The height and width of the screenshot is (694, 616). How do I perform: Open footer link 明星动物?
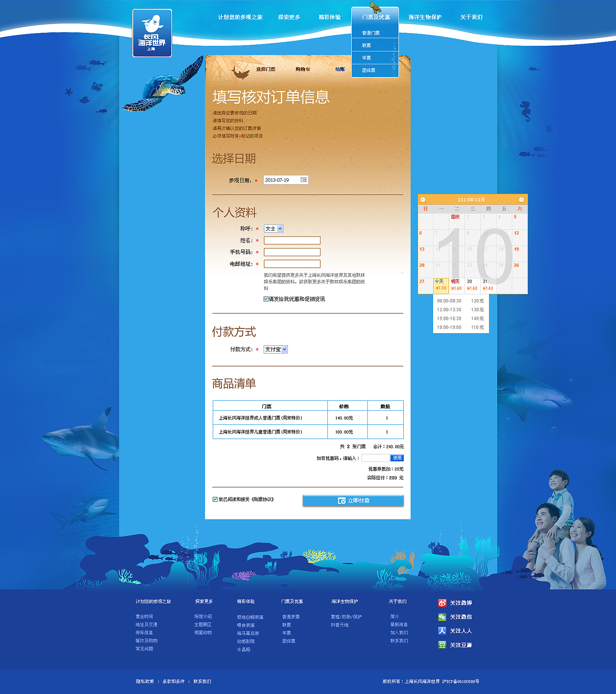203,633
